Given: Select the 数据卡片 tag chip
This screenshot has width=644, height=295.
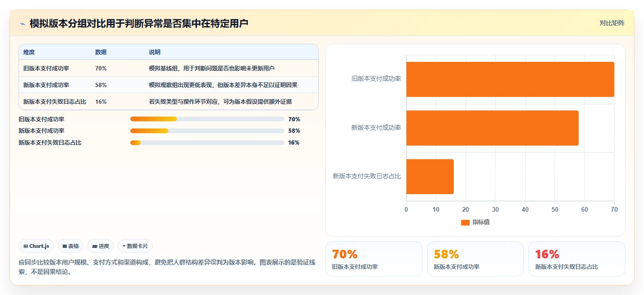Looking at the screenshot, I should tap(135, 246).
